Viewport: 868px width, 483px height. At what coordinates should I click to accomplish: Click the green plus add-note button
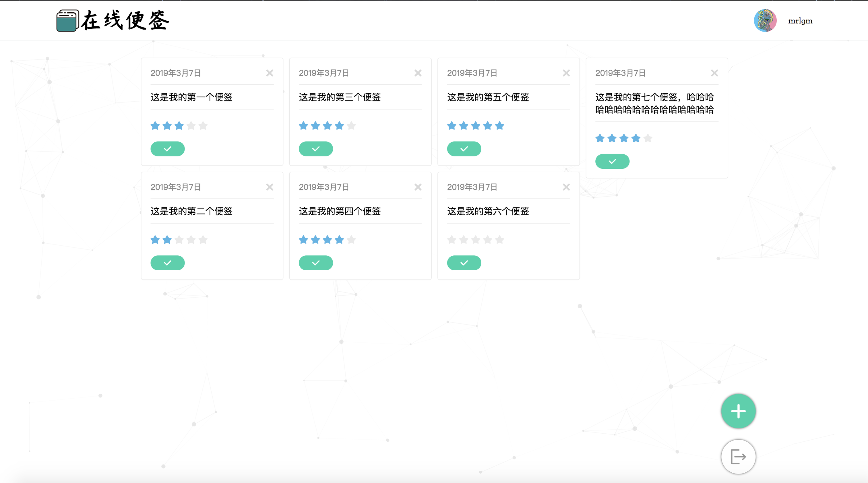point(738,411)
